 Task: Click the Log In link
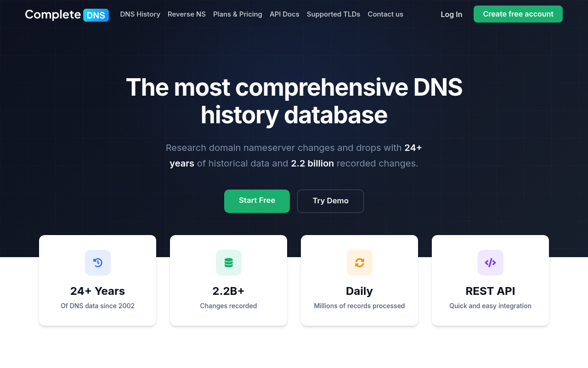(x=452, y=14)
